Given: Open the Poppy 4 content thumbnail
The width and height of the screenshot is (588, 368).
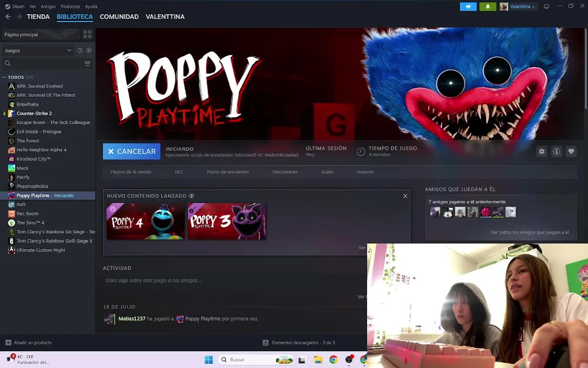Looking at the screenshot, I should point(145,221).
